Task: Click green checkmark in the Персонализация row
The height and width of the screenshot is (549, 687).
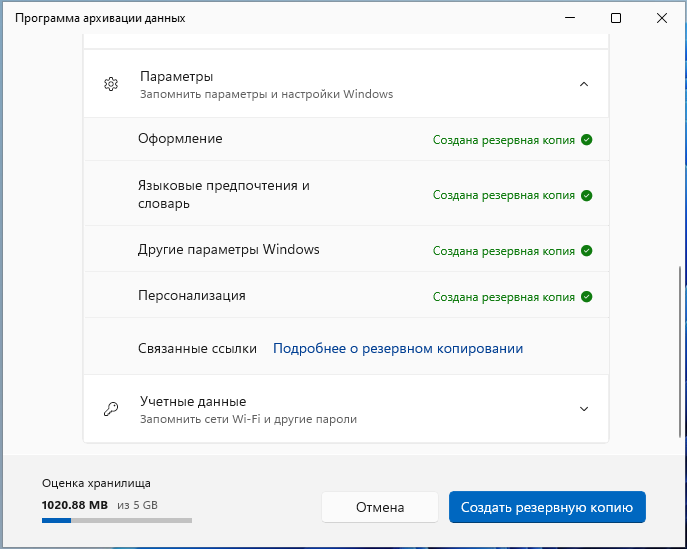Action: click(586, 297)
